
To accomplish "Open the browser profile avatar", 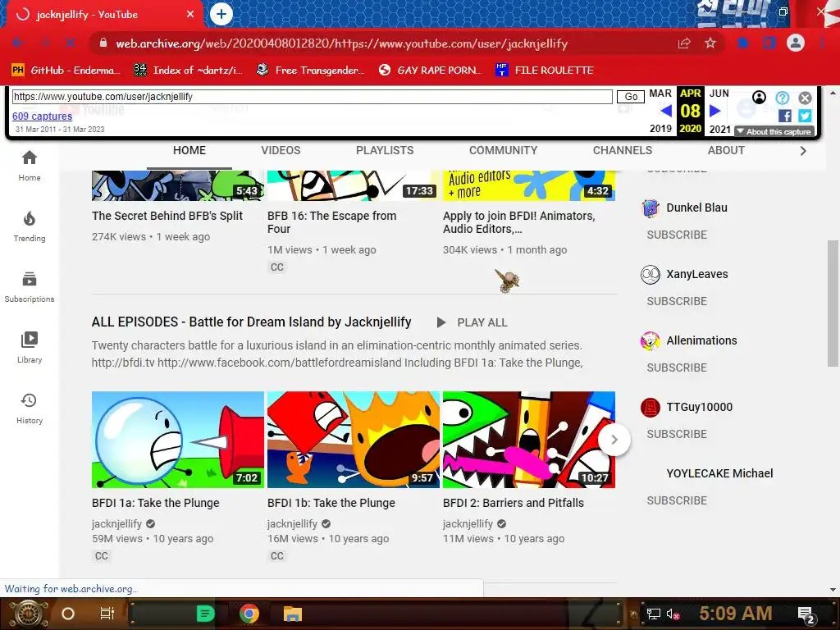I will 796,43.
